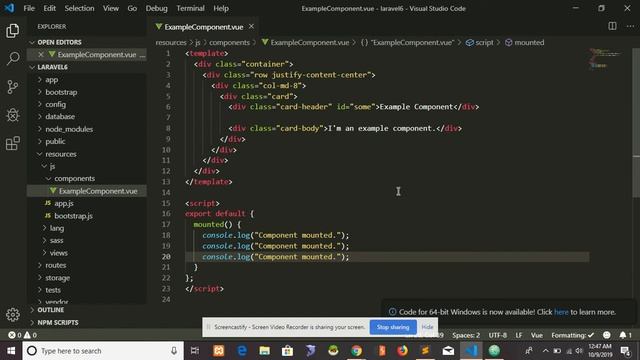Click the errors and warnings status indicator
640x360 pixels.
pos(22,335)
